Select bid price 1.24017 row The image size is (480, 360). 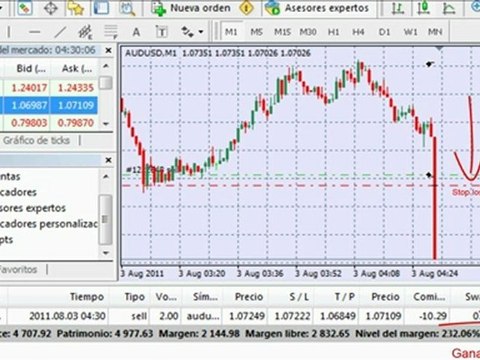(x=29, y=88)
